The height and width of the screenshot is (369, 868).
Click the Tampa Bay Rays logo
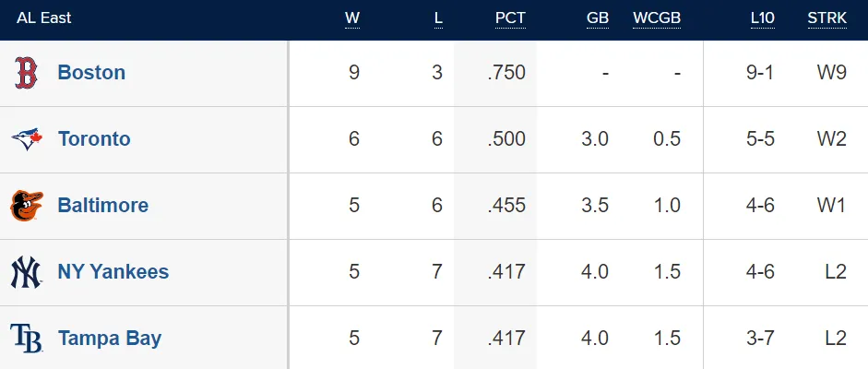pos(26,339)
